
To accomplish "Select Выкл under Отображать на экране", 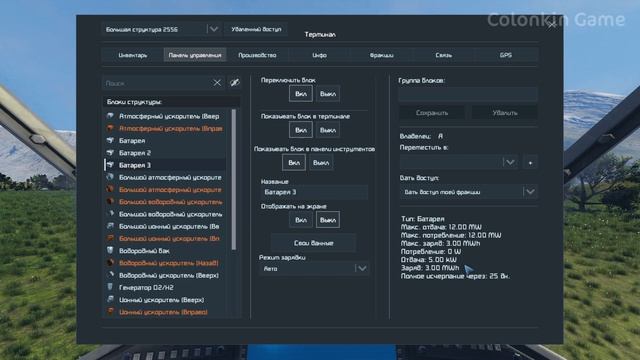I will 328,220.
